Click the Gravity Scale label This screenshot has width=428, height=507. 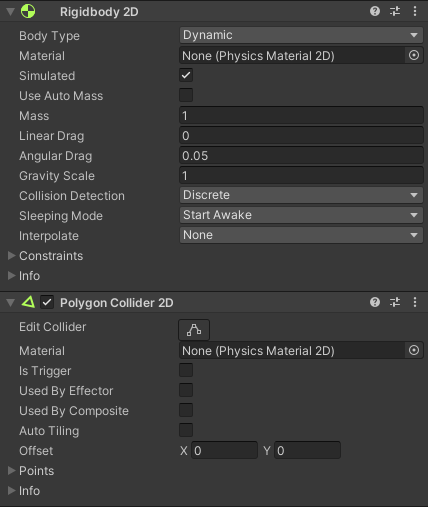(57, 176)
